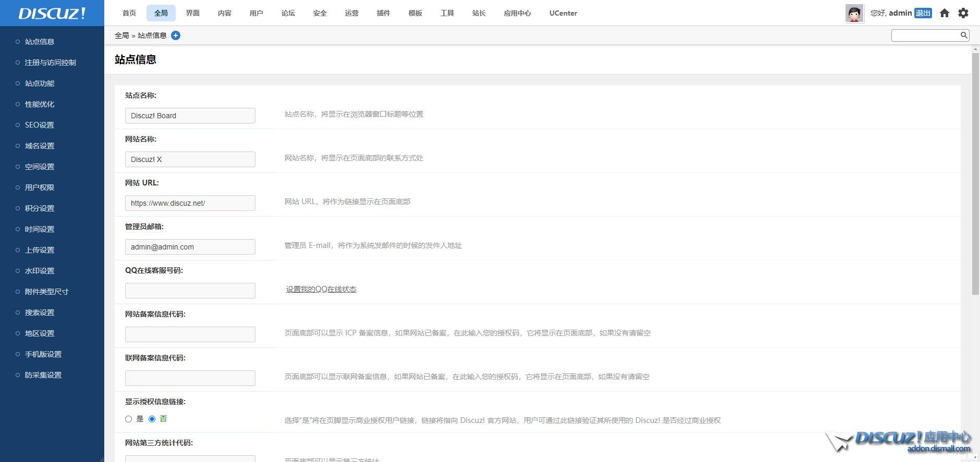Viewport: 980px width, 462px height.
Task: Select 否 for 显示授权信息链接
Action: tap(152, 419)
